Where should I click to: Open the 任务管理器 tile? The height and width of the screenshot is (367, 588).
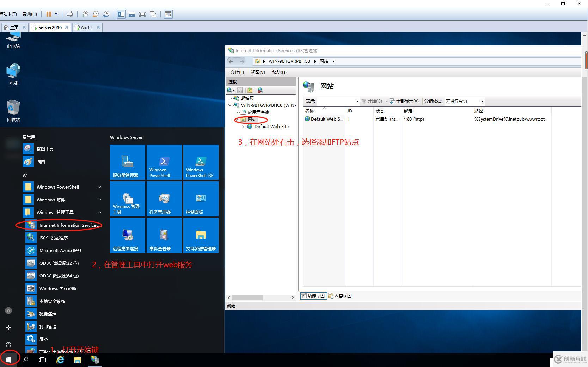(164, 199)
